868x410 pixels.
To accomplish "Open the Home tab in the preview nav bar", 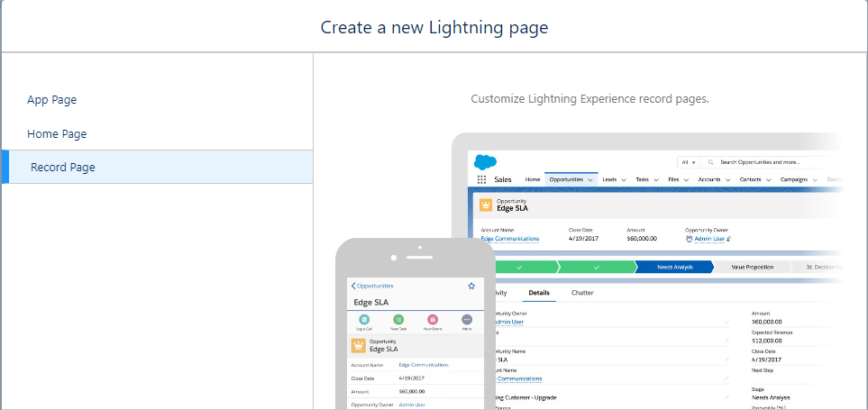I will point(533,180).
